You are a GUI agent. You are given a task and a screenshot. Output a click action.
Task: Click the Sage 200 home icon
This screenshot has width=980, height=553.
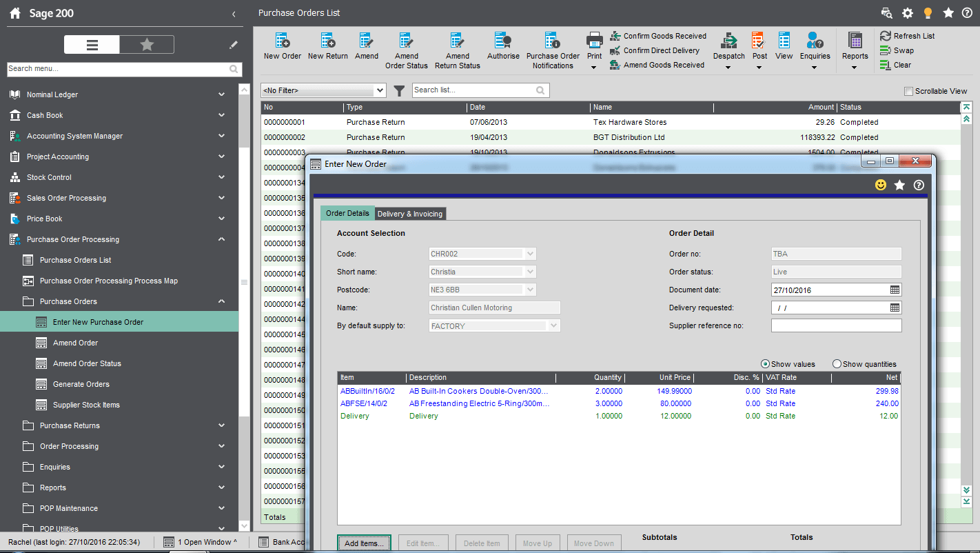[15, 13]
